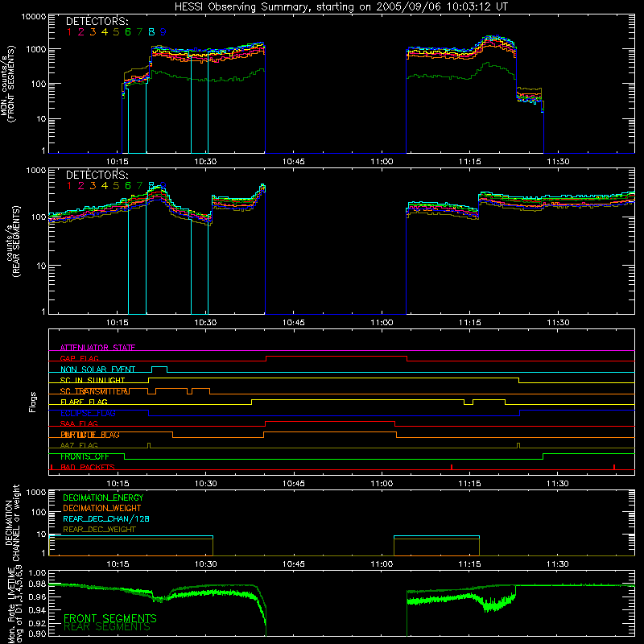
Task: Click green detector 6 in rear segments legend
Action: tap(128, 186)
